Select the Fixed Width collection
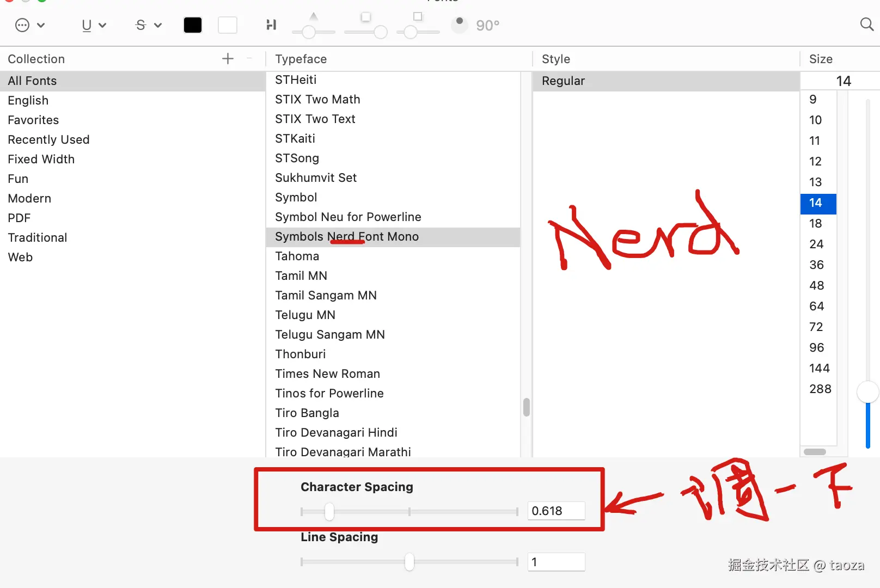 41,159
